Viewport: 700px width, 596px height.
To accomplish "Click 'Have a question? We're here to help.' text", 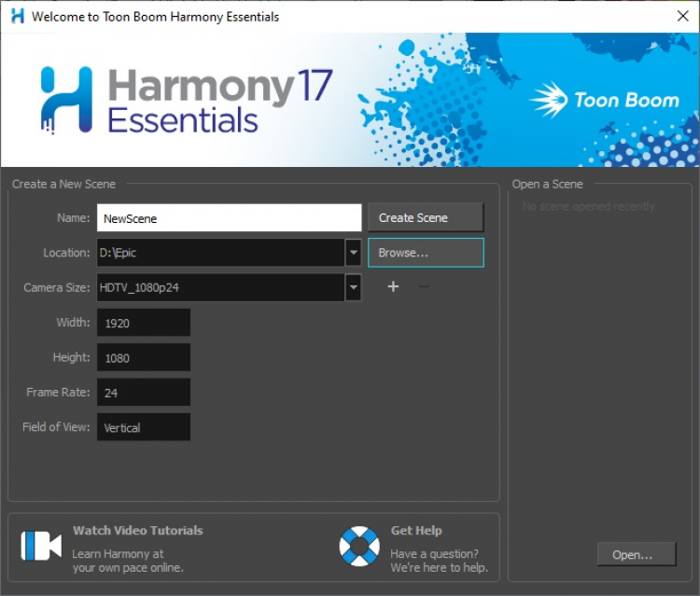I will click(440, 561).
